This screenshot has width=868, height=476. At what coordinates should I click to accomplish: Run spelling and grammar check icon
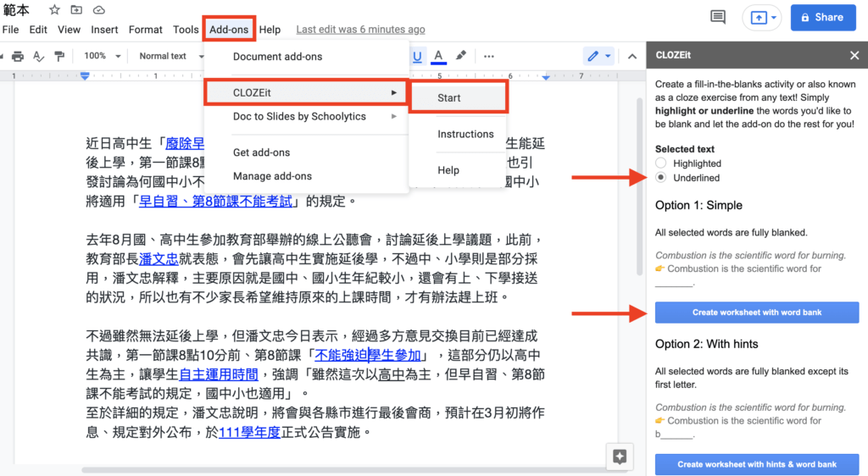pos(38,56)
